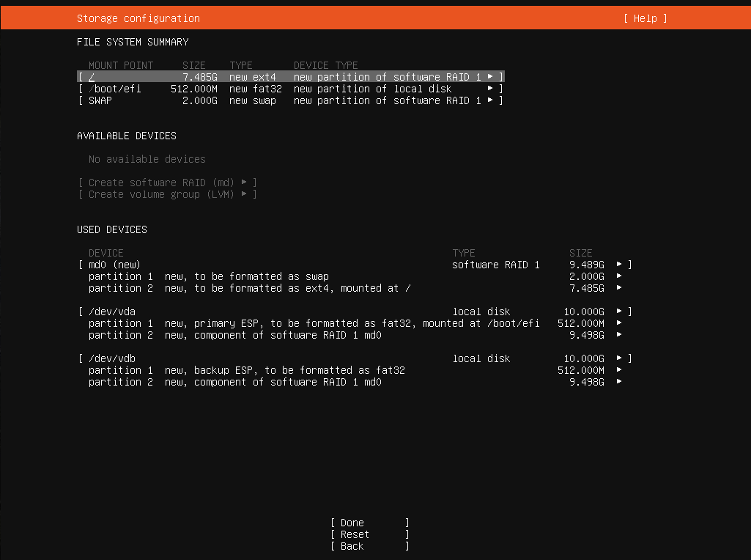Screen dimensions: 751x560
Task: Open the Help menu in header
Action: [x=645, y=18]
